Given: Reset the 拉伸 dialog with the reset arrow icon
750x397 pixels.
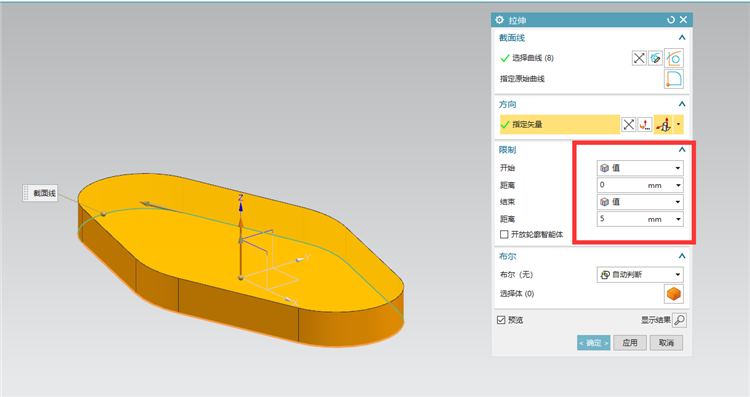Looking at the screenshot, I should pyautogui.click(x=671, y=20).
